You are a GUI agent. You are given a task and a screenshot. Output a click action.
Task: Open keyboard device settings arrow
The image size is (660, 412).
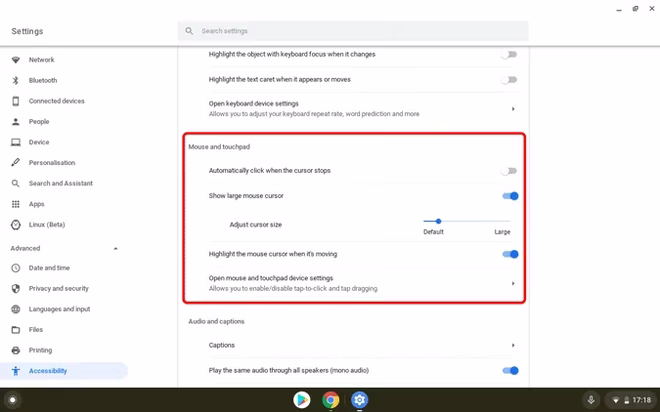tap(513, 109)
